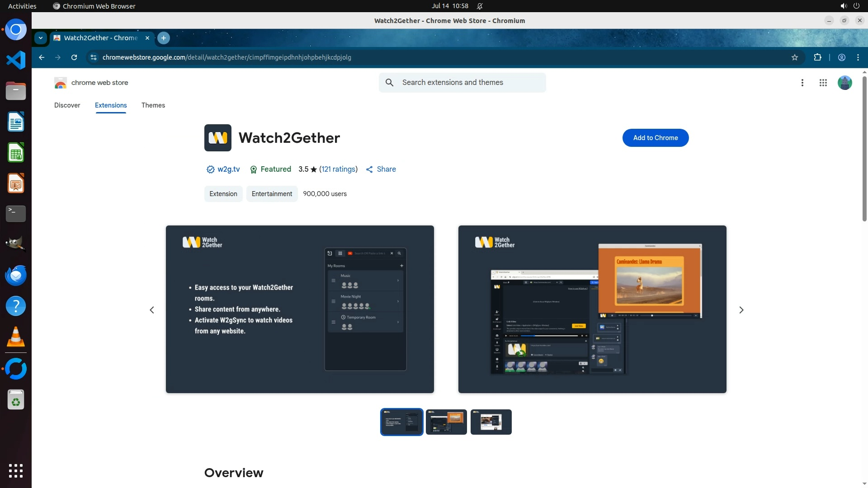
Task: Show next screenshot with right chevron
Action: click(741, 310)
